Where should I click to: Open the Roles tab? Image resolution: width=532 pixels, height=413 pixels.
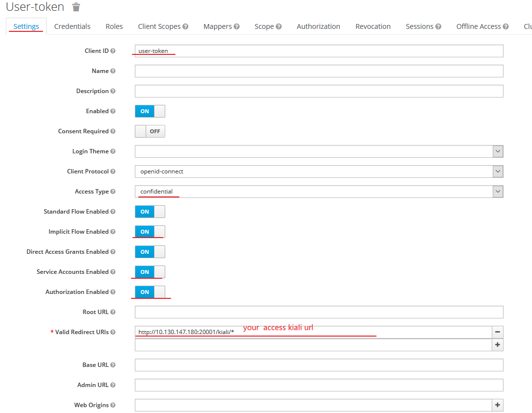(x=114, y=26)
